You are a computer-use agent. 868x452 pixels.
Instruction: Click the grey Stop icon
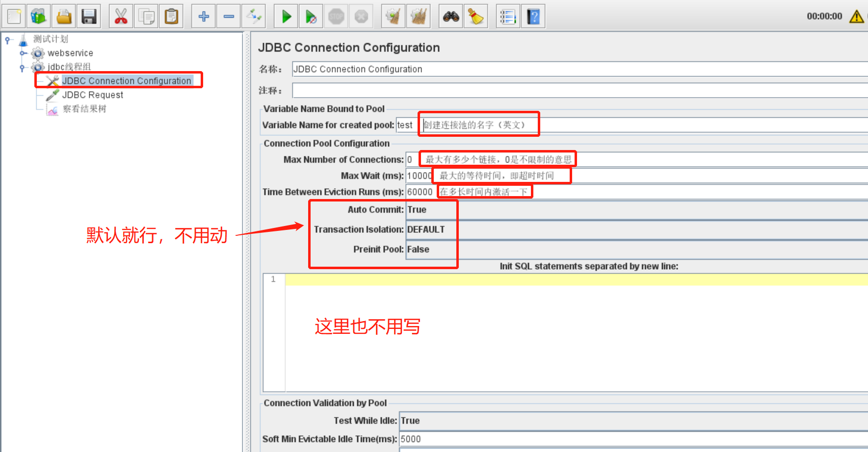point(336,16)
